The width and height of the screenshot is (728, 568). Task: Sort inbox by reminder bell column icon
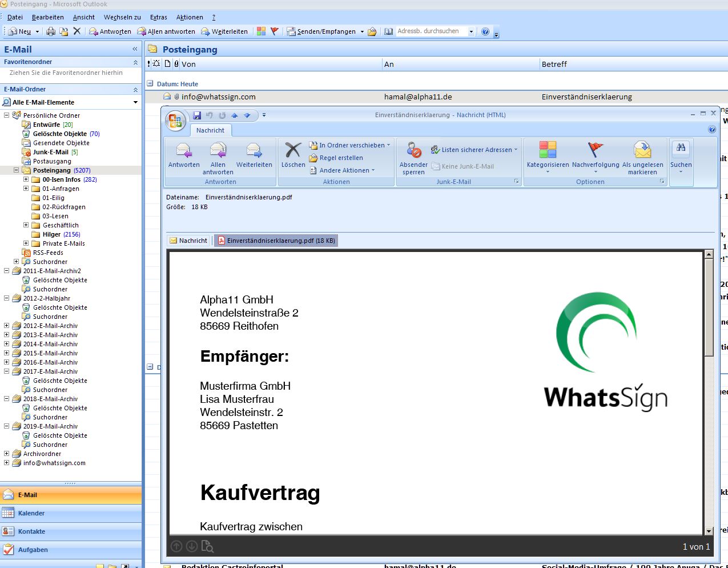click(156, 64)
